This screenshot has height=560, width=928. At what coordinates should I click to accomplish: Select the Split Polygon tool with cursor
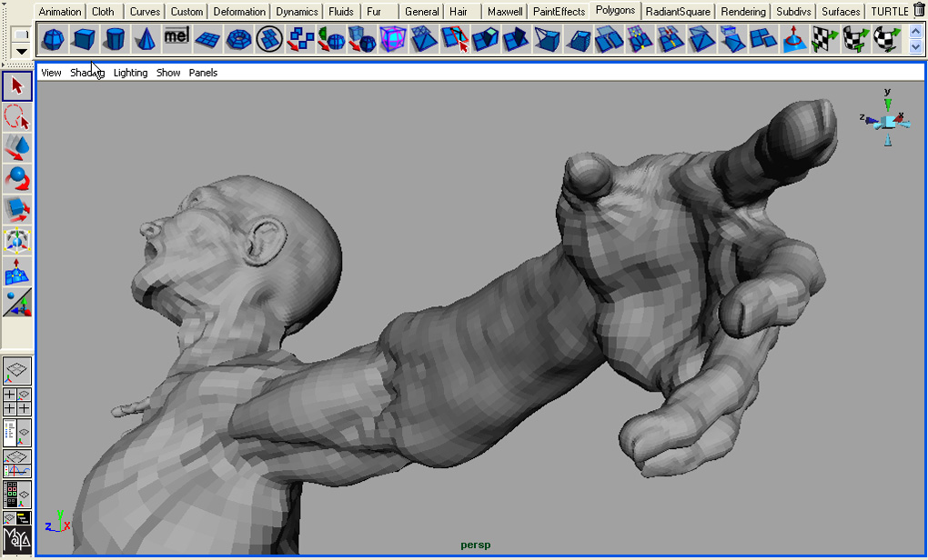[455, 39]
